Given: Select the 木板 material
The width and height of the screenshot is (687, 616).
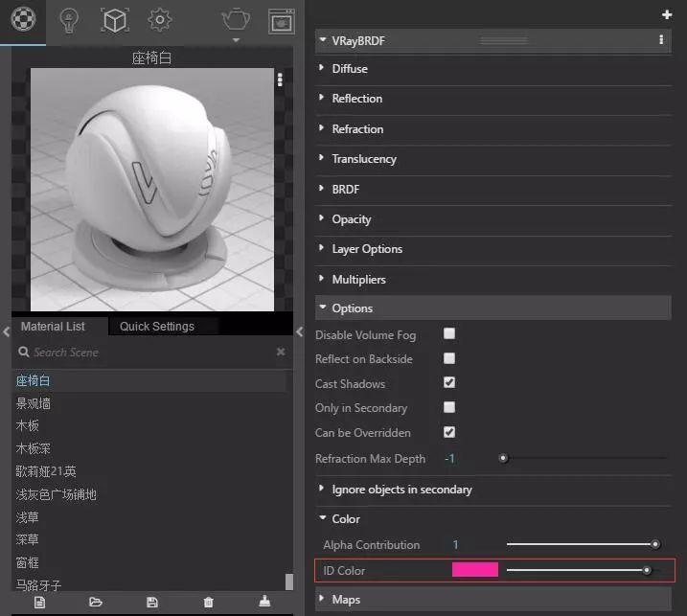Looking at the screenshot, I should coord(27,425).
